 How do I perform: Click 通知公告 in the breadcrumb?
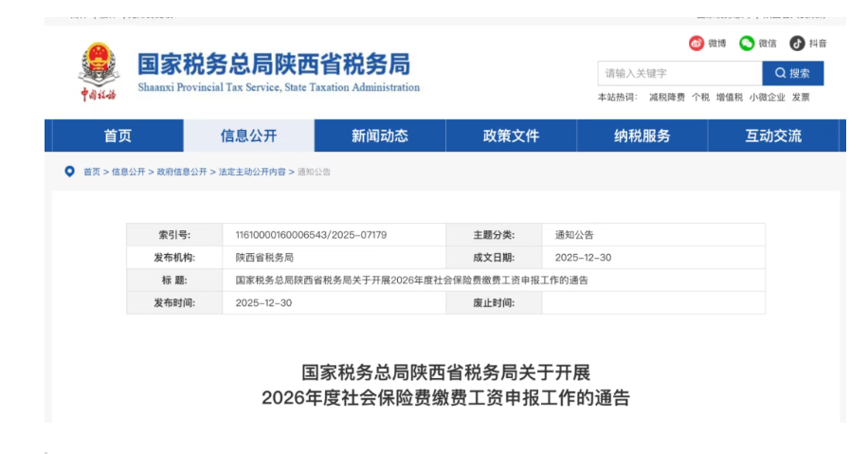point(314,173)
